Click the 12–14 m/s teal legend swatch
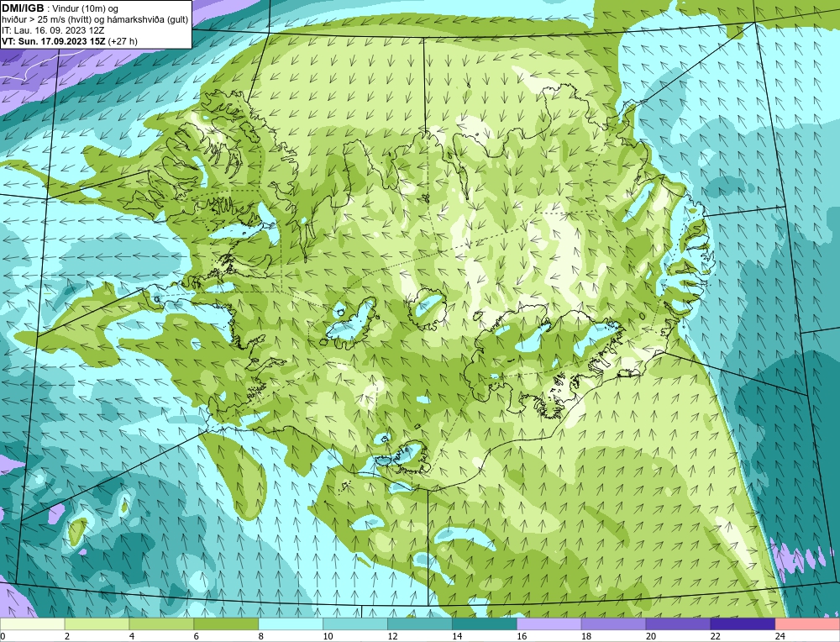840x642 pixels. point(420,624)
